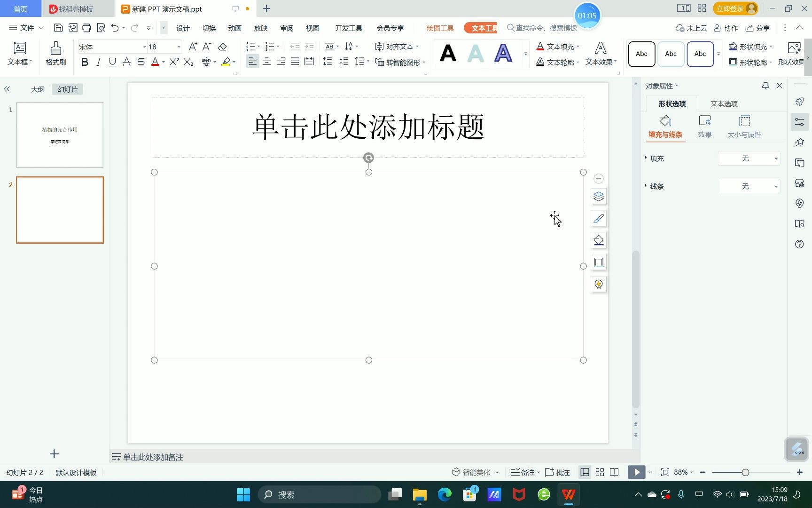Click the 协作 collaborate button
This screenshot has width=812, height=508.
tap(726, 28)
